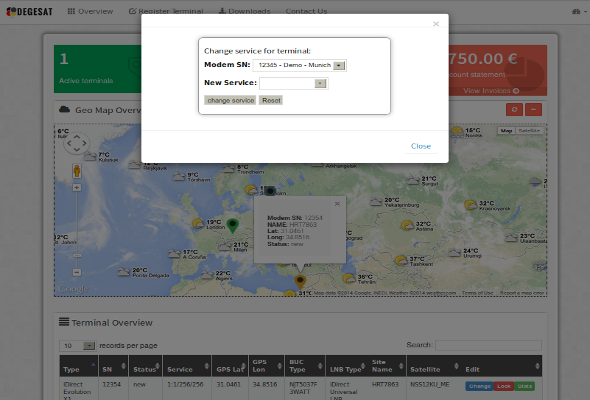Click the Ponta Delgada 20°C weather icon
Image resolution: width=590 pixels, height=400 pixels.
tap(124, 272)
